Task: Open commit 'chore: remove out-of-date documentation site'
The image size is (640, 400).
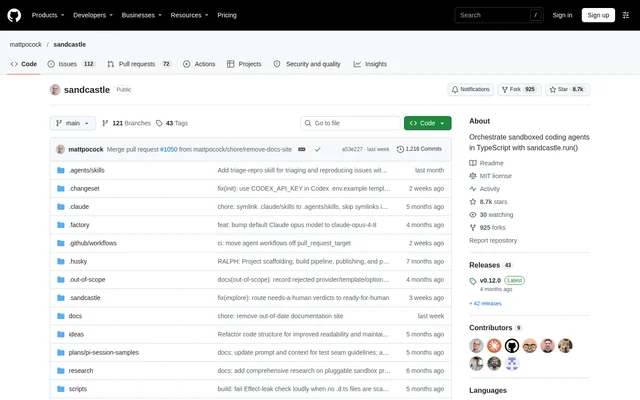Action: coord(280,316)
